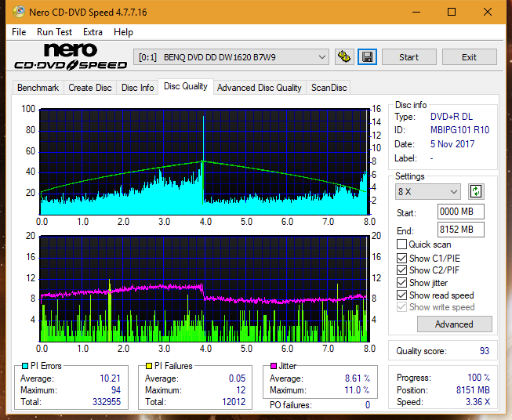Click the Quality score value 93
The height and width of the screenshot is (420, 512).
pos(485,351)
